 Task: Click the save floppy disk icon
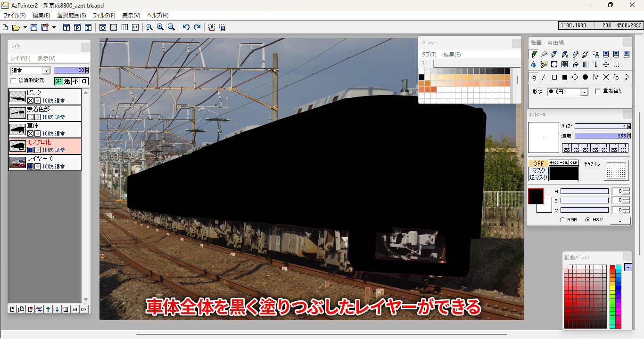[34, 27]
